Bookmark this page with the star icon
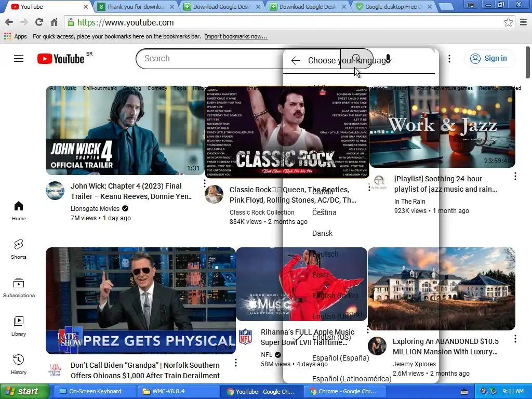This screenshot has height=399, width=532. point(508,22)
